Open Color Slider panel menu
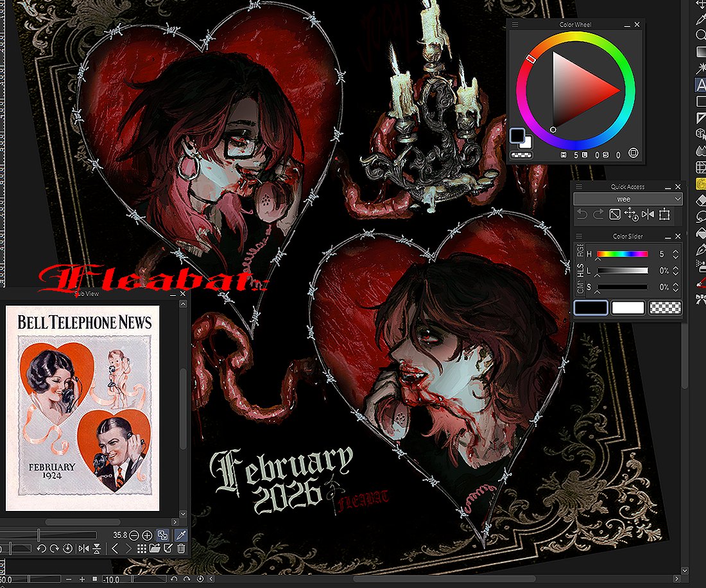 (x=579, y=236)
